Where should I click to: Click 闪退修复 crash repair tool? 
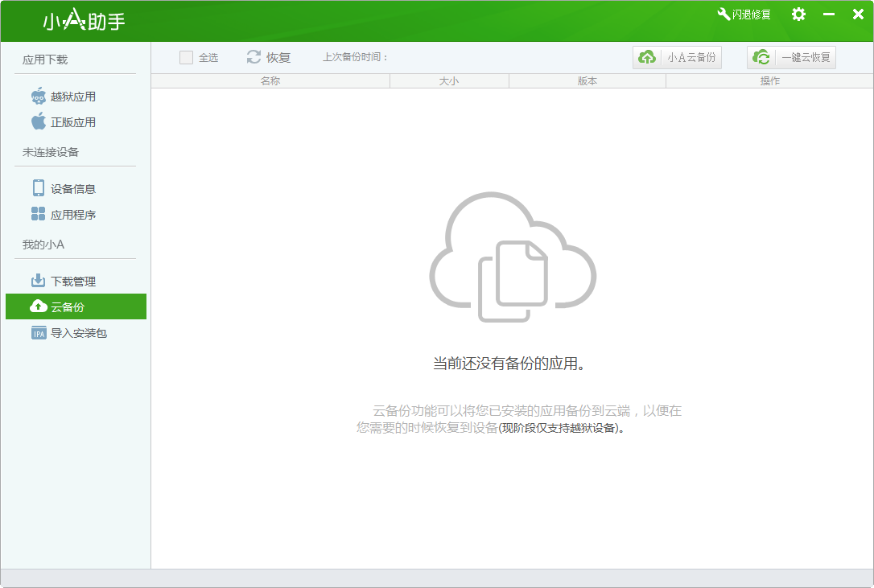(x=744, y=14)
